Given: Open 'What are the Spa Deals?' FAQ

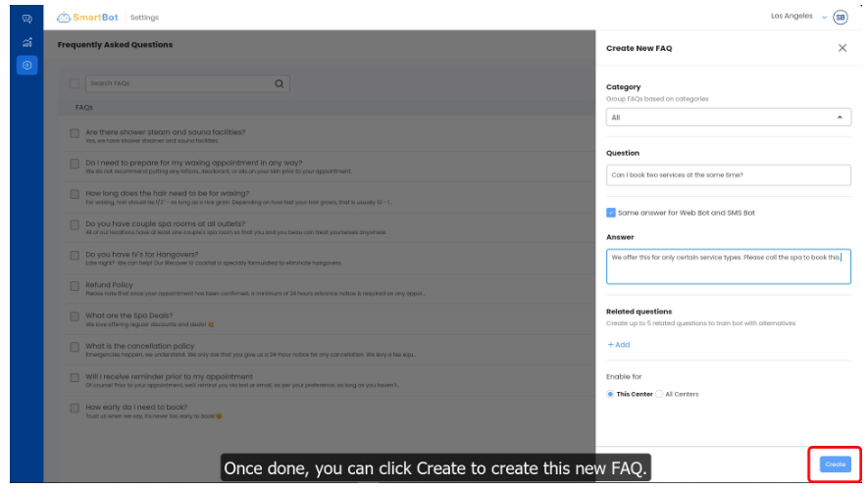Looking at the screenshot, I should [129, 316].
